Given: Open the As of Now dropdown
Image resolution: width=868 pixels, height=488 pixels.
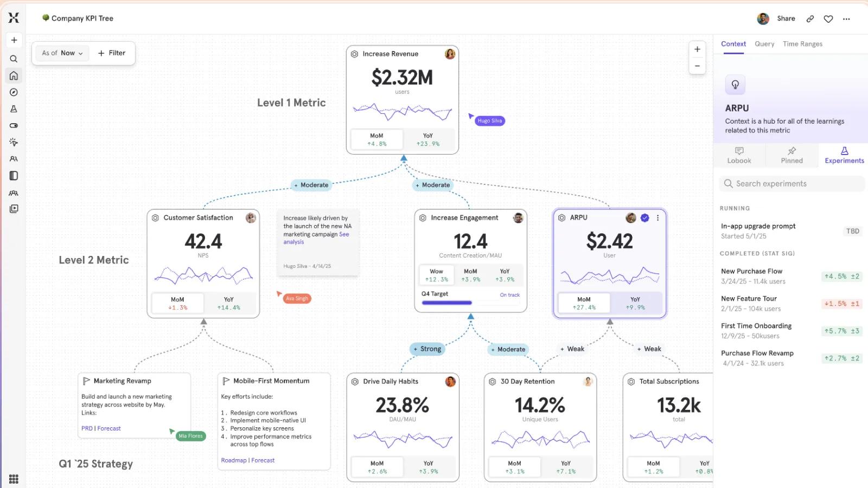Looking at the screenshot, I should [x=62, y=53].
